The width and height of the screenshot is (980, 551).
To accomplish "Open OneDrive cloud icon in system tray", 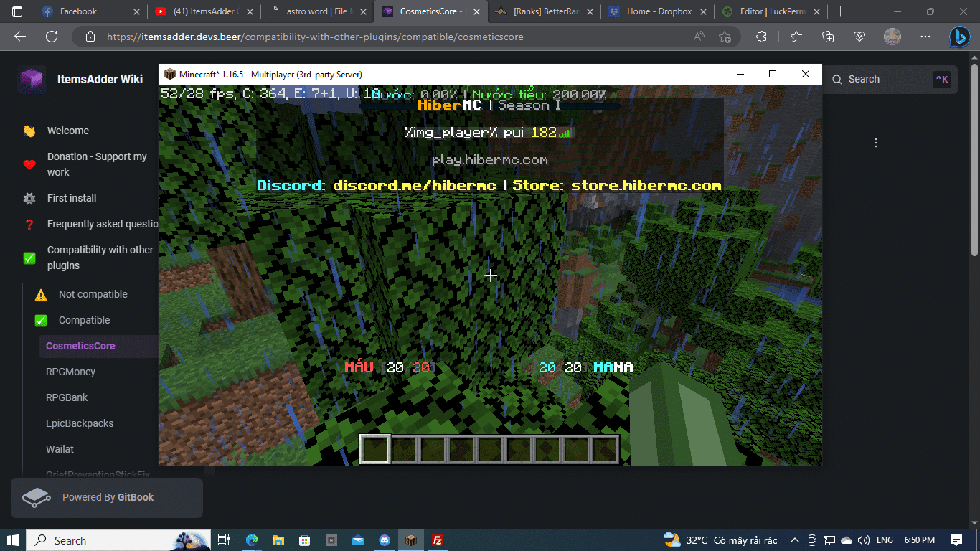I will pyautogui.click(x=847, y=540).
